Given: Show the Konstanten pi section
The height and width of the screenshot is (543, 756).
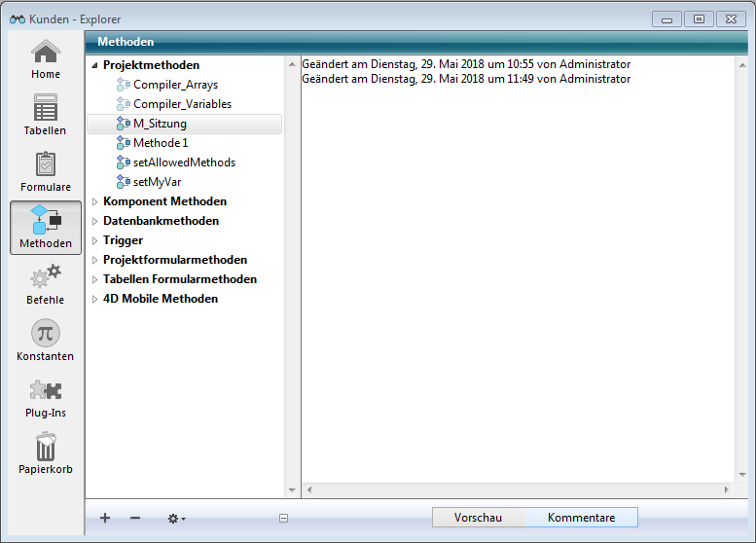Looking at the screenshot, I should tap(45, 341).
